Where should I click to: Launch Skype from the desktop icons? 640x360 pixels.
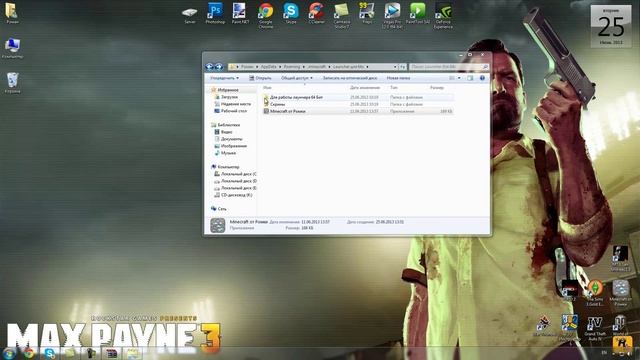[x=291, y=13]
